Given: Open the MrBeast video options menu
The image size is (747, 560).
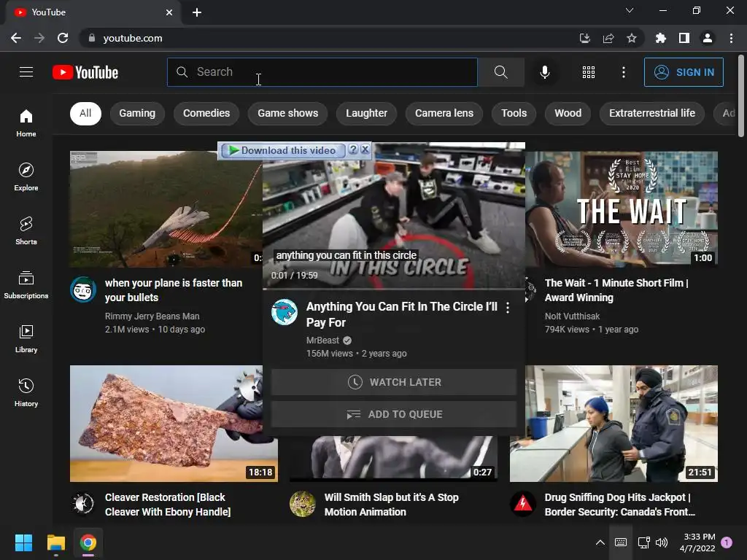Looking at the screenshot, I should point(508,308).
